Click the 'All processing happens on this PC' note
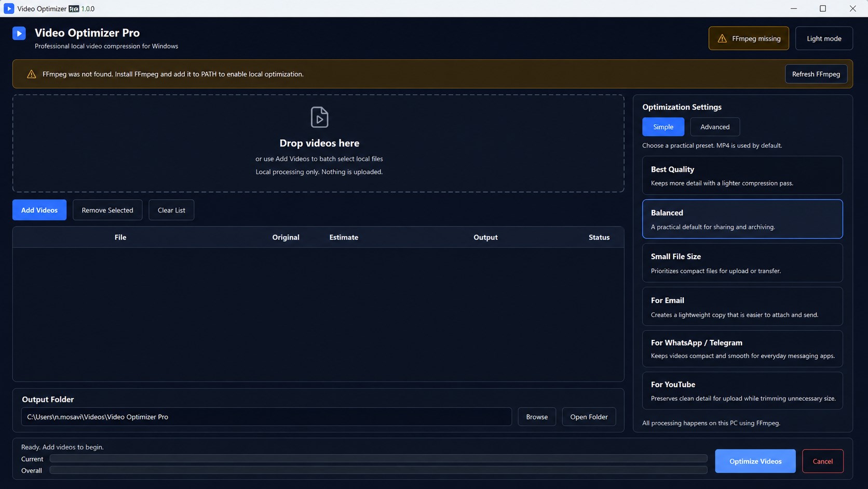Image resolution: width=868 pixels, height=489 pixels. pyautogui.click(x=711, y=423)
